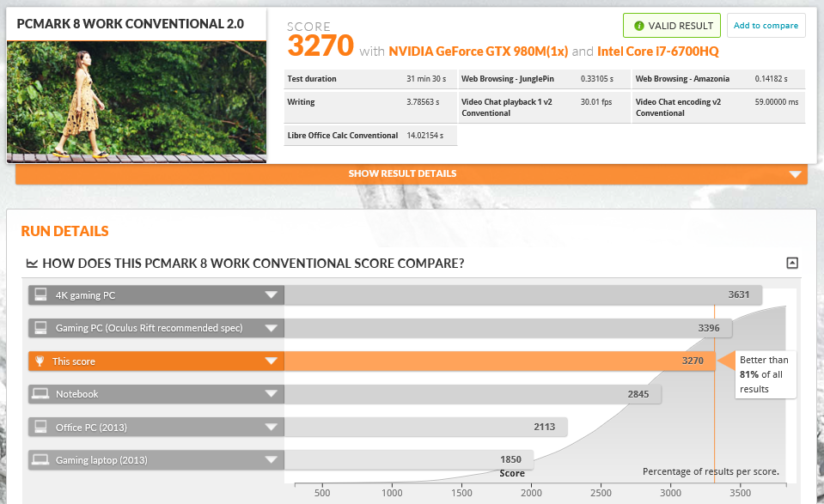The image size is (824, 504).
Task: Open the NVIDIA GeForce GTX 980M(1x) link
Action: pos(479,52)
